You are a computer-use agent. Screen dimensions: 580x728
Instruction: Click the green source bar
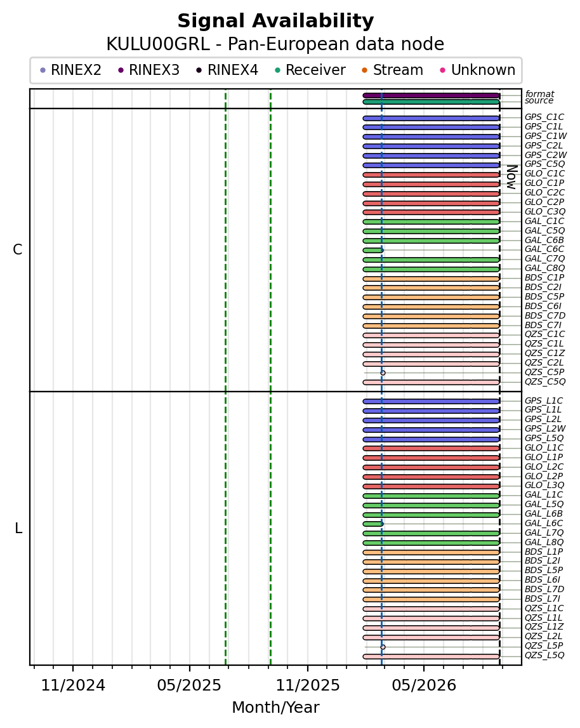[432, 102]
